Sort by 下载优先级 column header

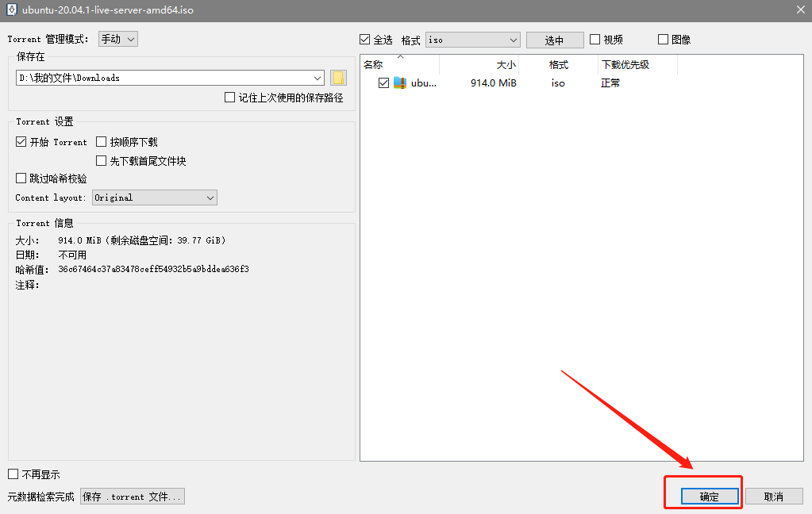pyautogui.click(x=637, y=65)
